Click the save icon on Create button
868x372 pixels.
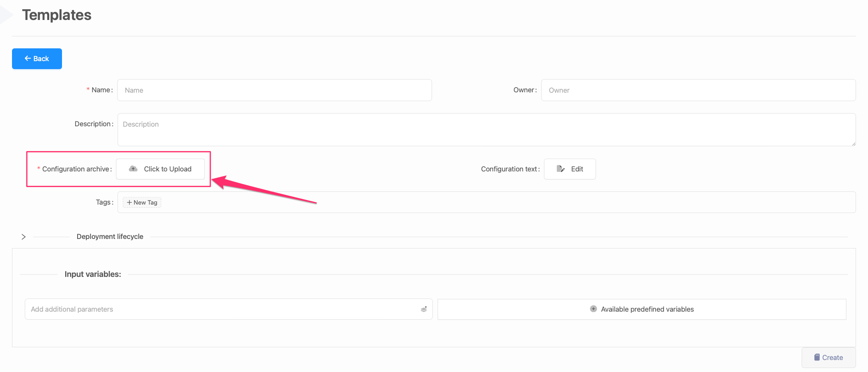tap(817, 357)
